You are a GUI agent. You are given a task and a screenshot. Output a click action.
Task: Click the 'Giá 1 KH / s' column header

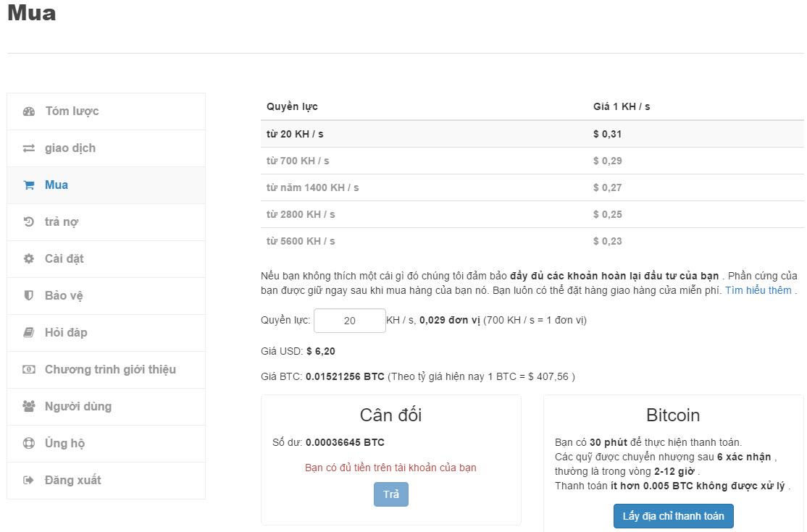622,106
